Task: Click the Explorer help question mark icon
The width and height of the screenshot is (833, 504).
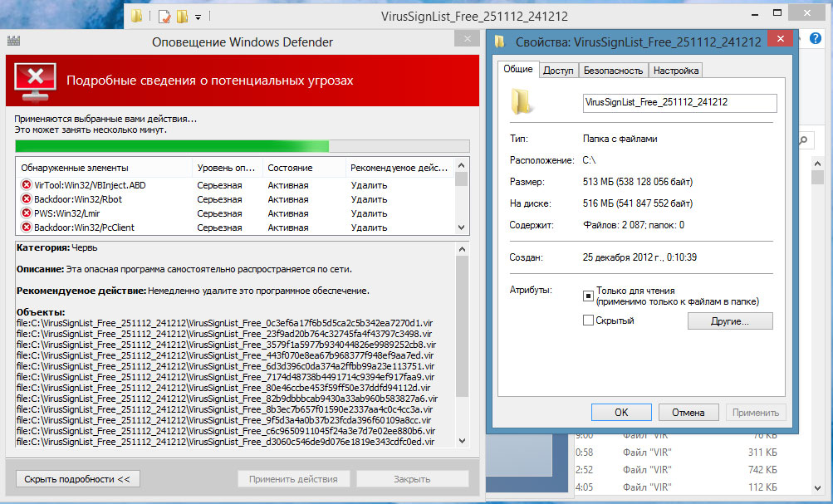Action: click(816, 38)
